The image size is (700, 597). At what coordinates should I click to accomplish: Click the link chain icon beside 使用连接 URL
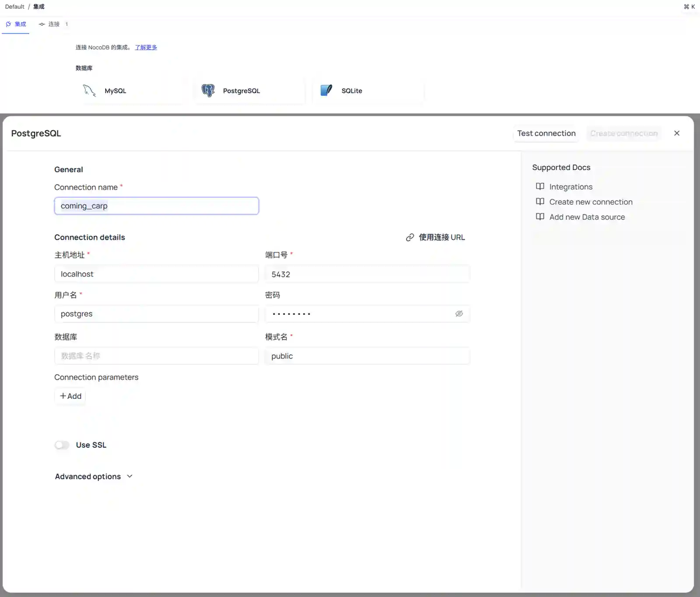click(x=410, y=237)
